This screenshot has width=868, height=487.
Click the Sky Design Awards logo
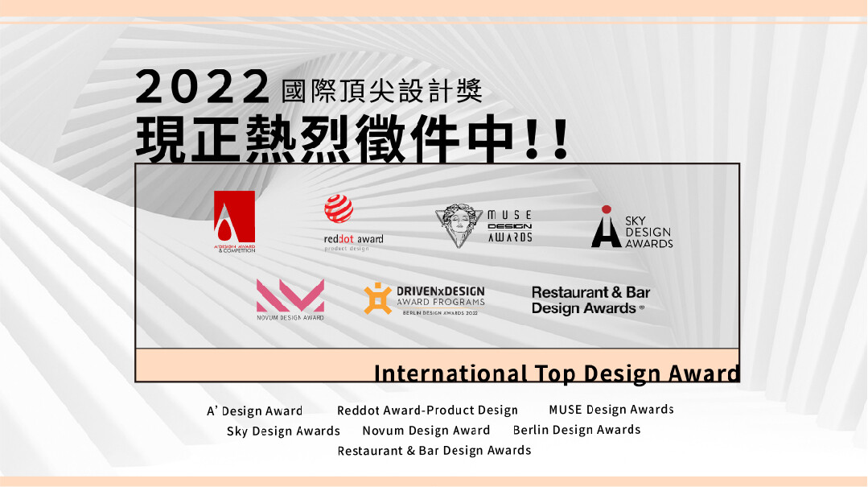coord(632,227)
